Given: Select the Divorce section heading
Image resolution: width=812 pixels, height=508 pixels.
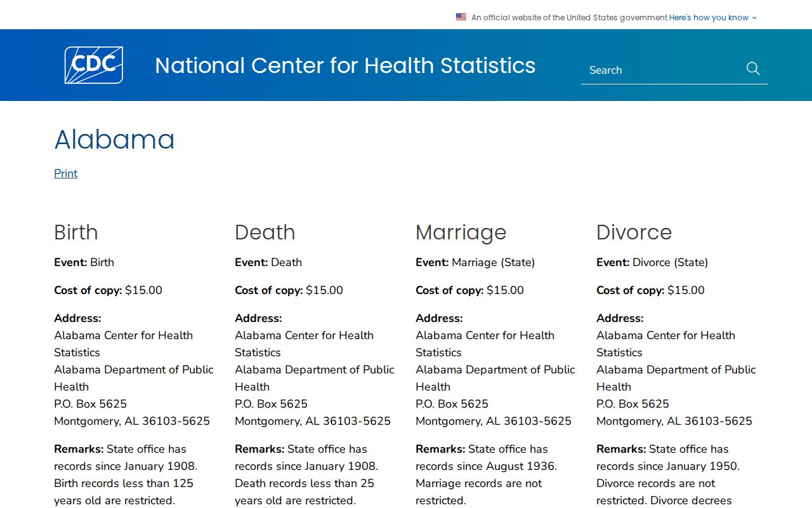Looking at the screenshot, I should 634,232.
